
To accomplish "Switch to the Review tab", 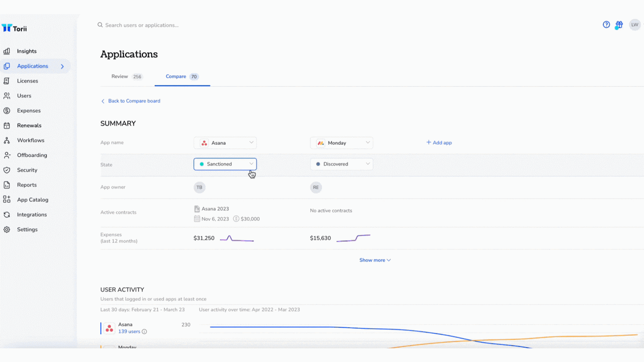I will pyautogui.click(x=127, y=76).
